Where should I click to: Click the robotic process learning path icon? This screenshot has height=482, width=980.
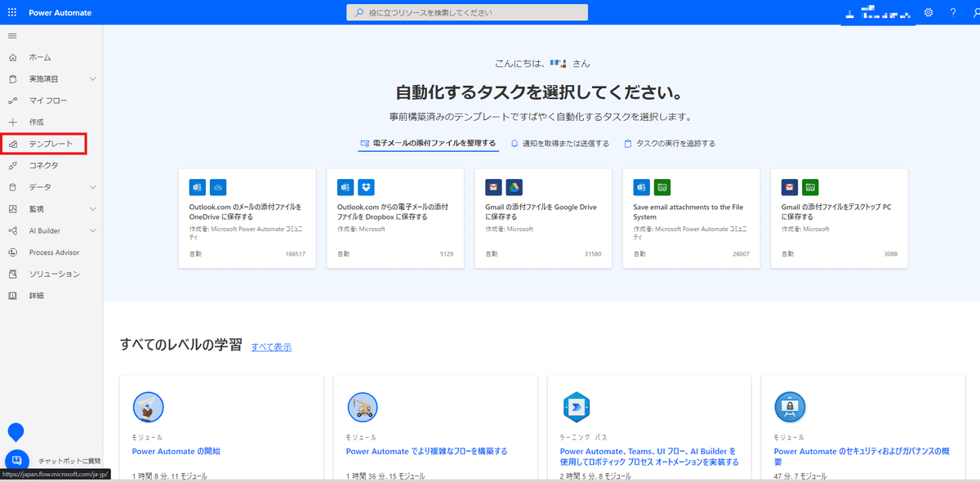pyautogui.click(x=576, y=407)
